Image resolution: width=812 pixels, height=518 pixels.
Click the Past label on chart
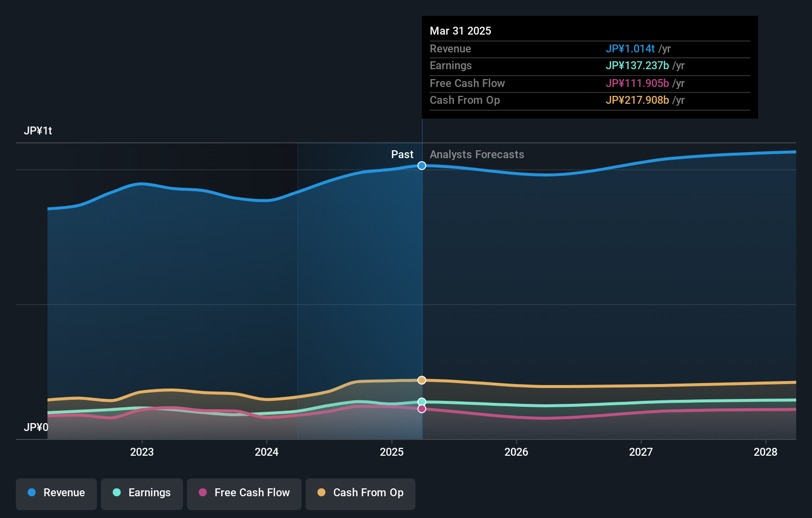tap(402, 154)
